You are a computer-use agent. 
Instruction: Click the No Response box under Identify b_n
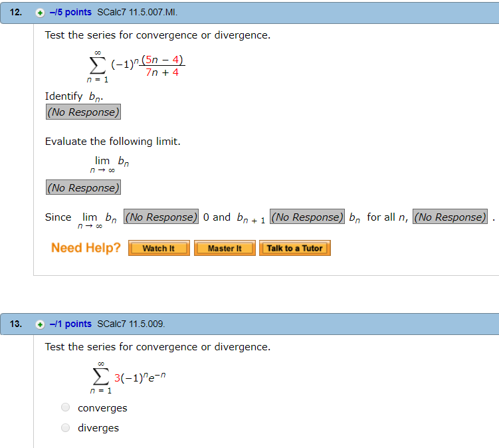[x=83, y=112]
